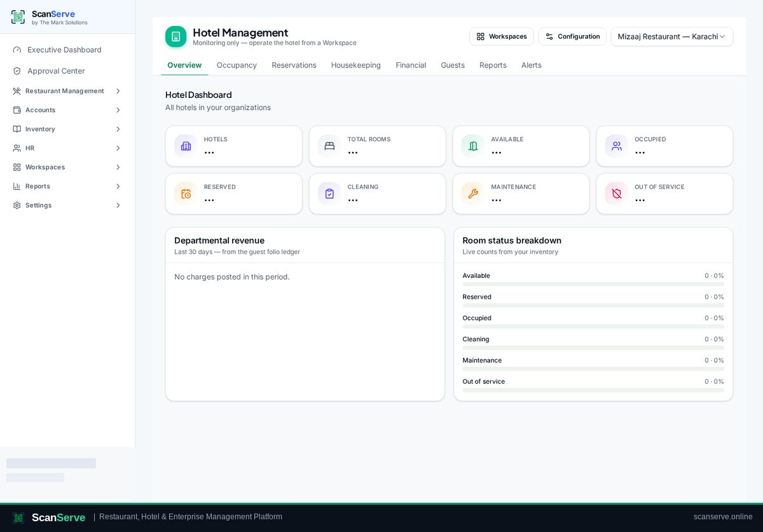Go to the Housekeeping tab
Screen dimensions: 763x532
click(355, 65)
